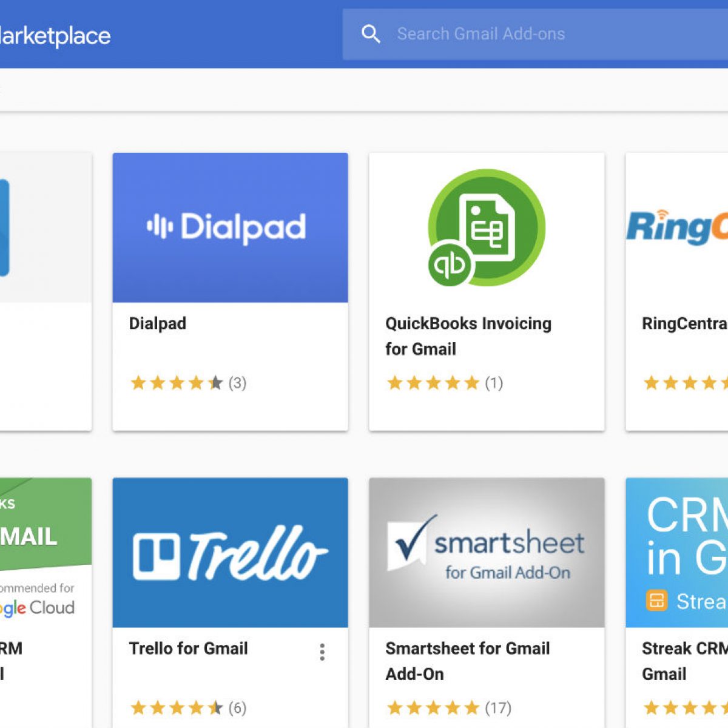Click QuickBooks five-star rating
728x728 pixels.
[444, 383]
